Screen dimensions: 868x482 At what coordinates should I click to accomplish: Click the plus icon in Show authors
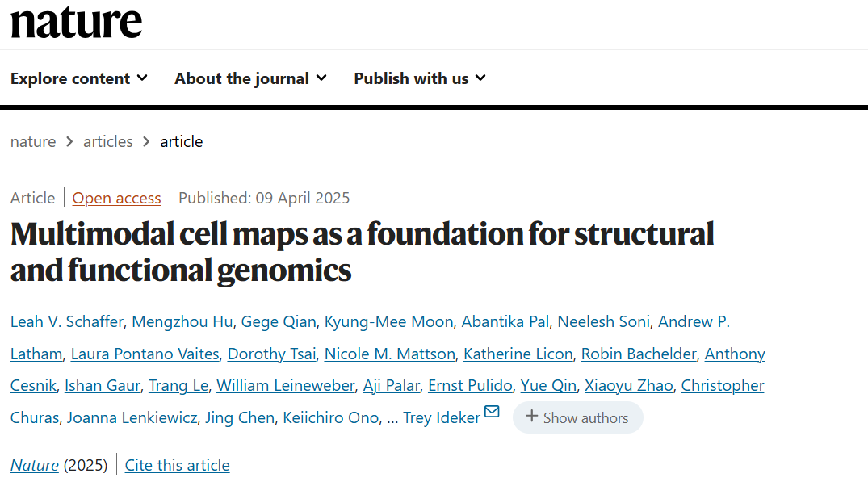pos(531,416)
